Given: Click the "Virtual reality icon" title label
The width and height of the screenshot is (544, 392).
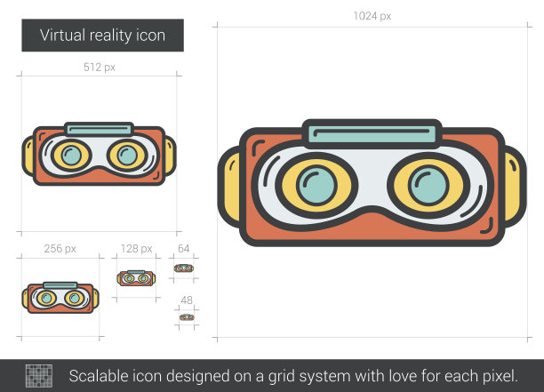Looking at the screenshot, I should [102, 36].
